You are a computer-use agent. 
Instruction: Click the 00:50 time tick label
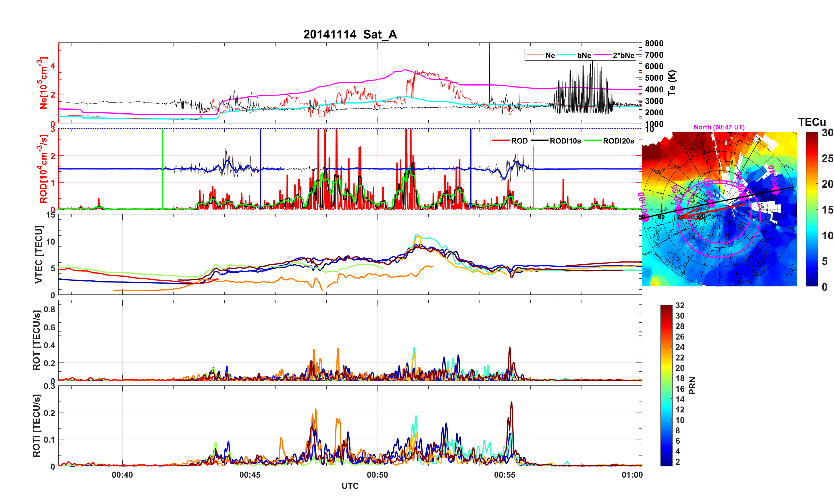pyautogui.click(x=377, y=474)
